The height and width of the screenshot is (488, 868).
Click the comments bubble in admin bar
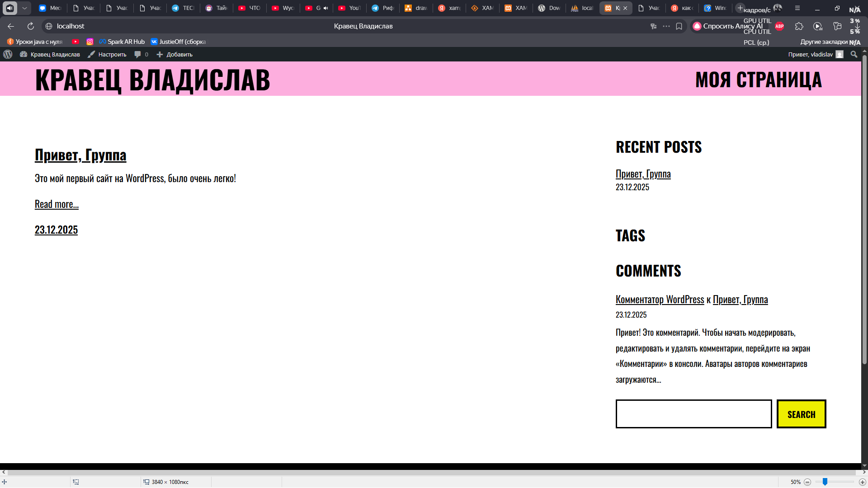(x=138, y=54)
